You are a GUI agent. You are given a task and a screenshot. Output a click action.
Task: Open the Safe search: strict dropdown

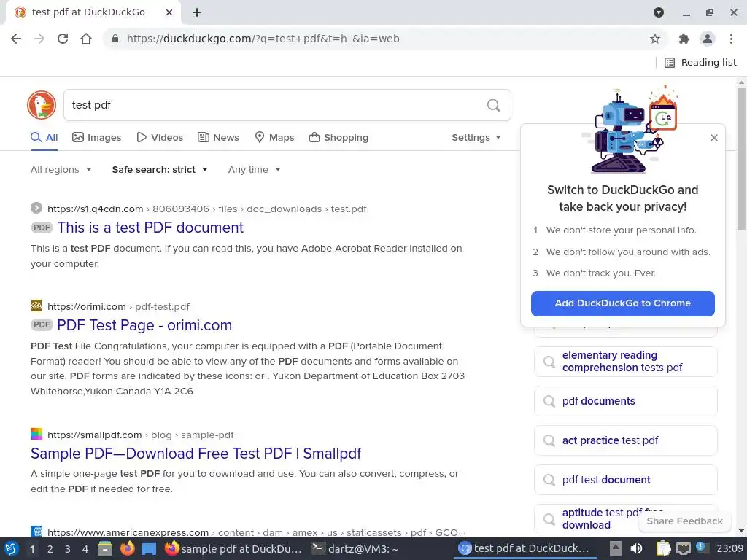(160, 169)
